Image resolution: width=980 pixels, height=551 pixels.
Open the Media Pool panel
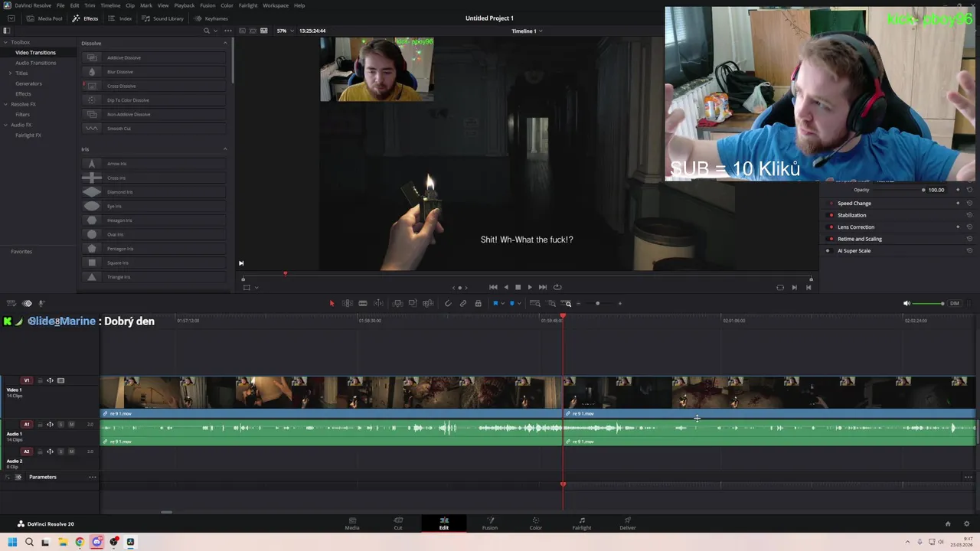pos(44,18)
